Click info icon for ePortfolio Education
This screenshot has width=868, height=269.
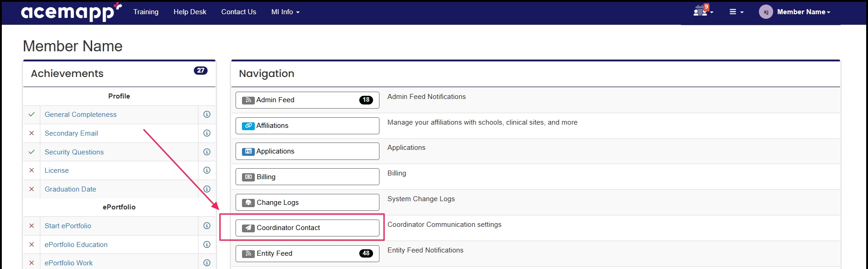click(207, 245)
